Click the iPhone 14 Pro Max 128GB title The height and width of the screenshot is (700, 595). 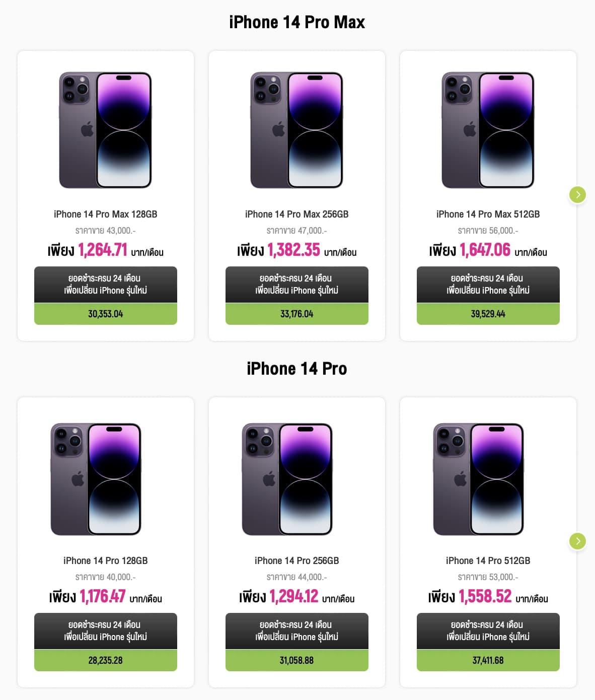pyautogui.click(x=105, y=214)
